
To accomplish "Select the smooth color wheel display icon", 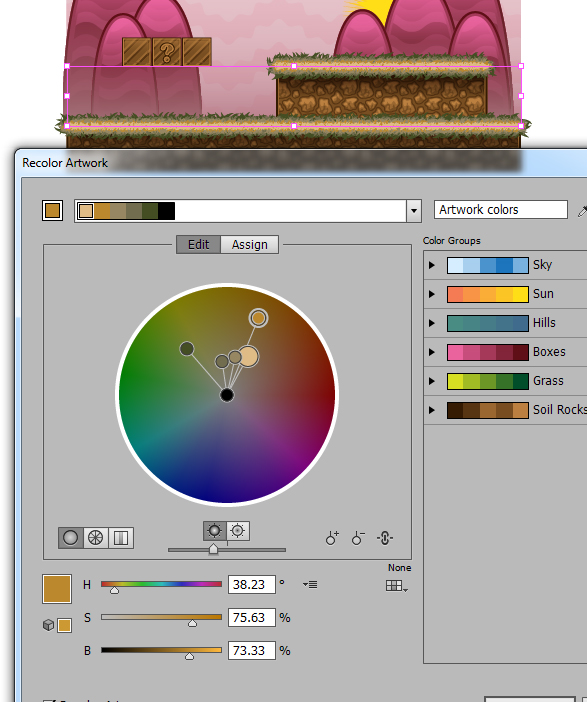I will (71, 537).
